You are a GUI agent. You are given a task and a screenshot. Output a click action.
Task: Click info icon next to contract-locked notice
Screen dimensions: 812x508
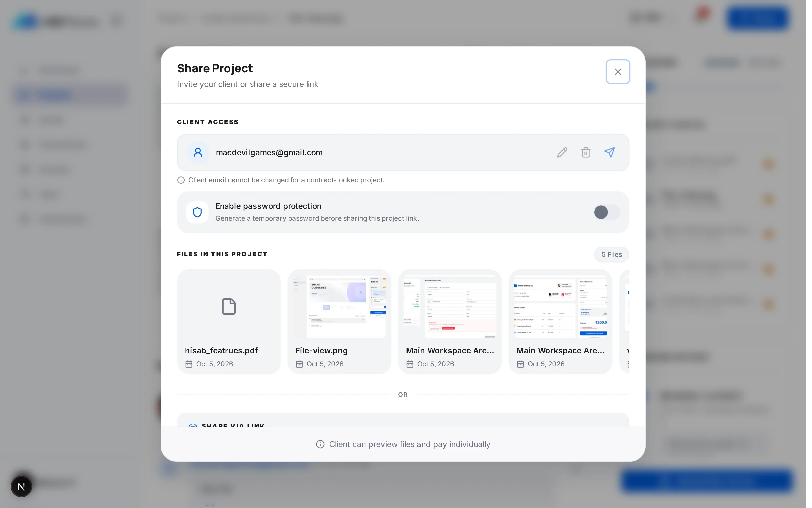(181, 180)
